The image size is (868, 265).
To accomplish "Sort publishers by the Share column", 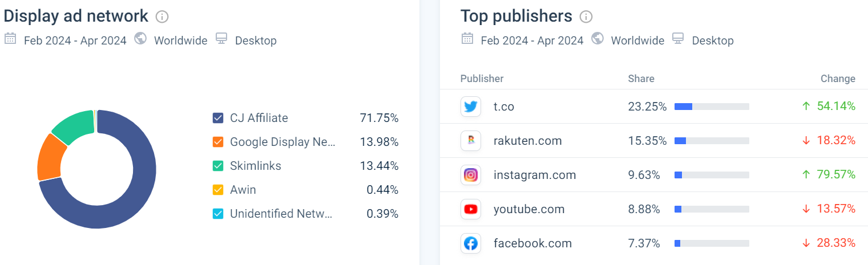I will pos(641,79).
